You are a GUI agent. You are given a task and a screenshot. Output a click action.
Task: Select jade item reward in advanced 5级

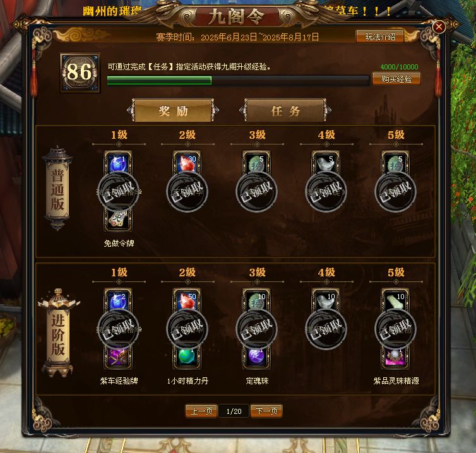click(395, 301)
